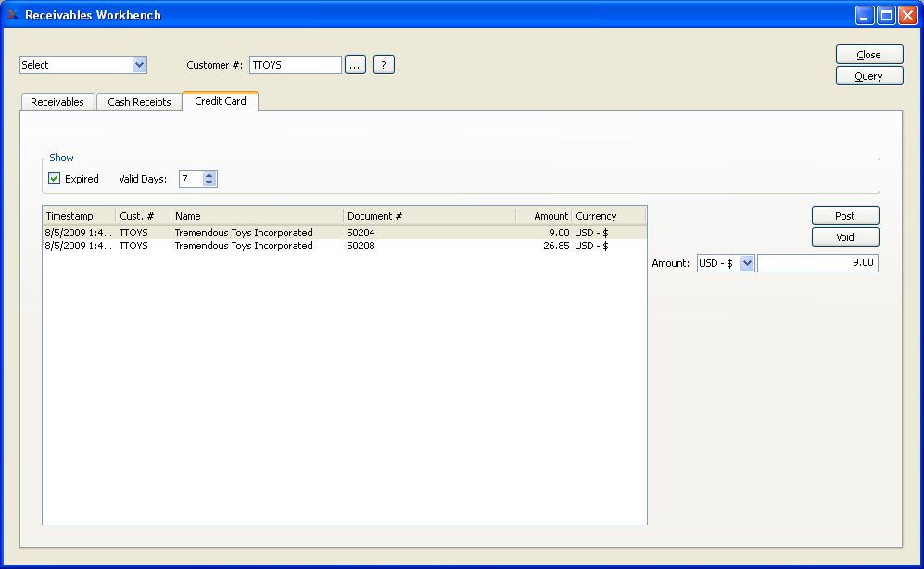Viewport: 924px width, 569px height.
Task: Open the customer lookup ellipsis button
Action: point(355,65)
